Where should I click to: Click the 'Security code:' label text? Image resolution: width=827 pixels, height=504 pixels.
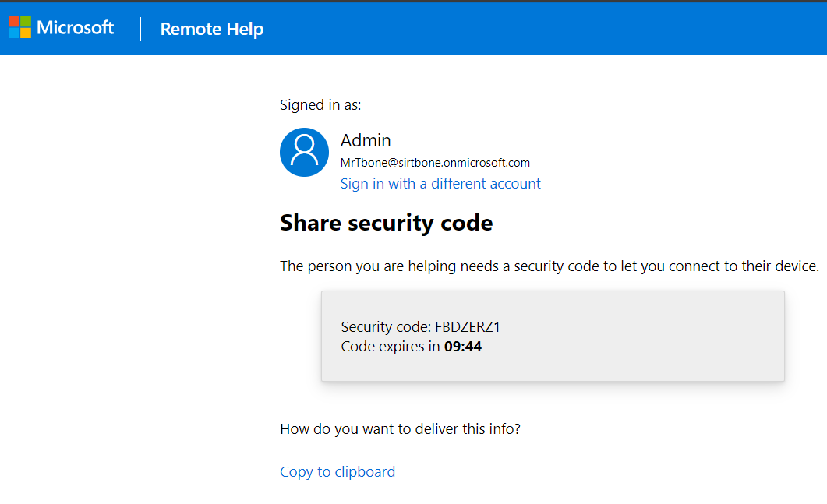386,327
